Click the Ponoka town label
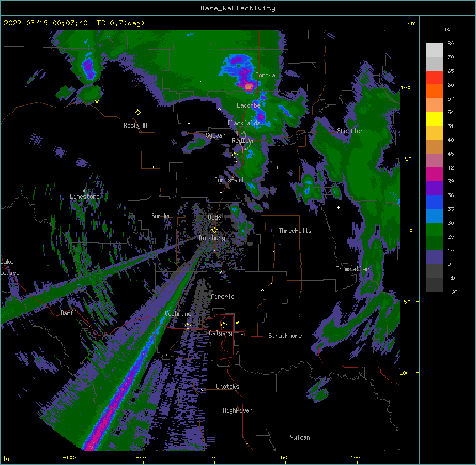Image resolution: width=476 pixels, height=465 pixels. point(265,75)
